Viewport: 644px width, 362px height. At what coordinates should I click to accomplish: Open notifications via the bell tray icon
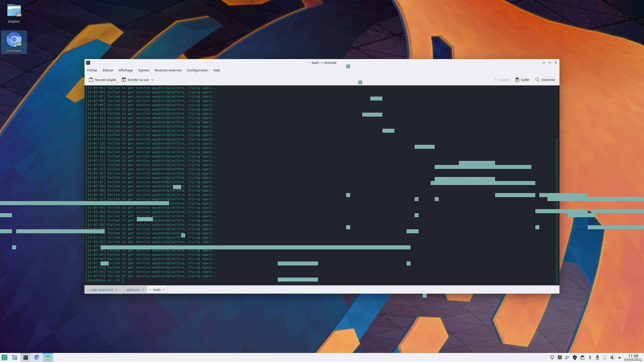552,357
